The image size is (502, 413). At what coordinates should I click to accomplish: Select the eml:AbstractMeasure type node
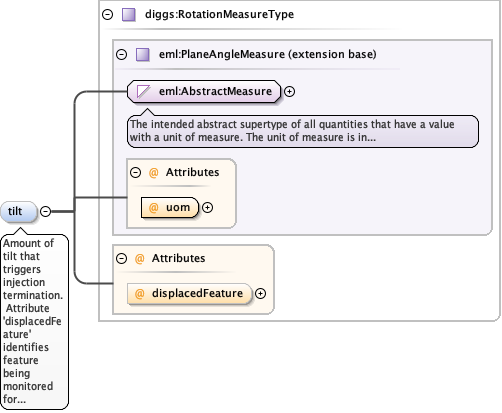click(204, 91)
